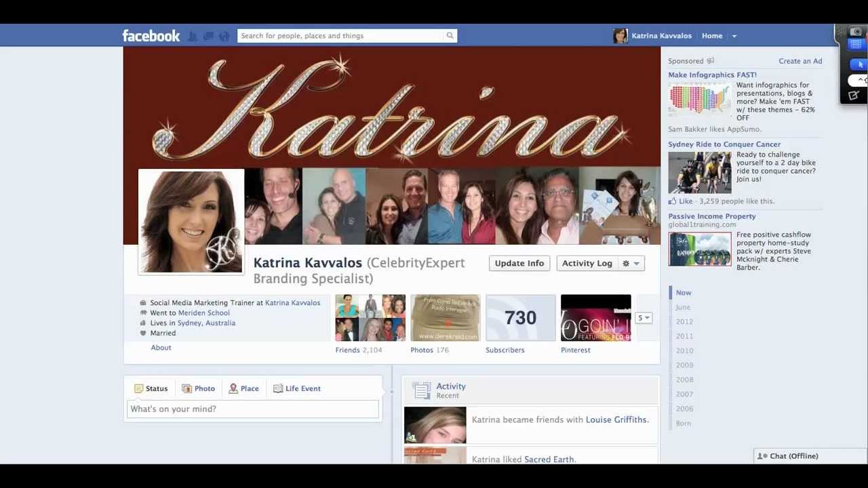The height and width of the screenshot is (488, 868).
Task: Click Louise Griffiths photo thumbnail
Action: tap(435, 425)
